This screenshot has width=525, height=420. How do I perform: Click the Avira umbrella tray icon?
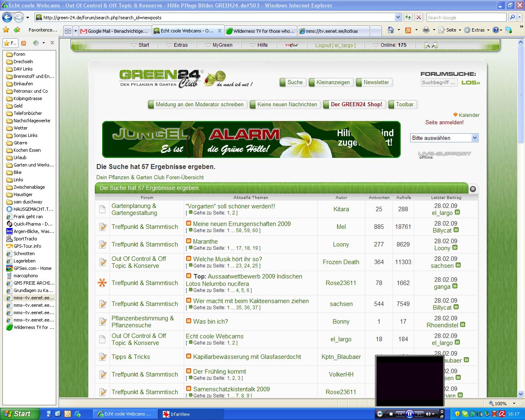click(501, 414)
